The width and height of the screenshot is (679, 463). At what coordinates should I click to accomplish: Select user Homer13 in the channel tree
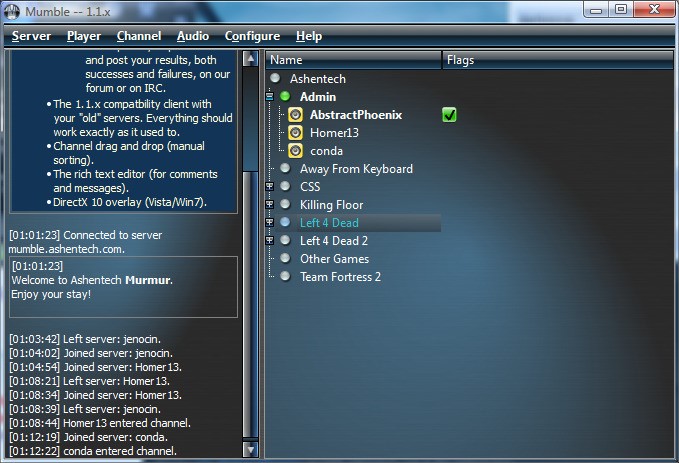pos(334,133)
